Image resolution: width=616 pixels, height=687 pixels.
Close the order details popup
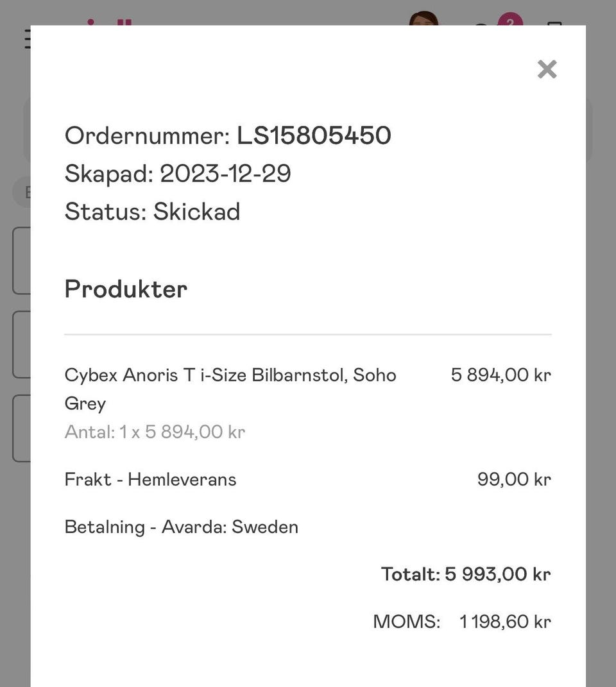click(x=547, y=69)
